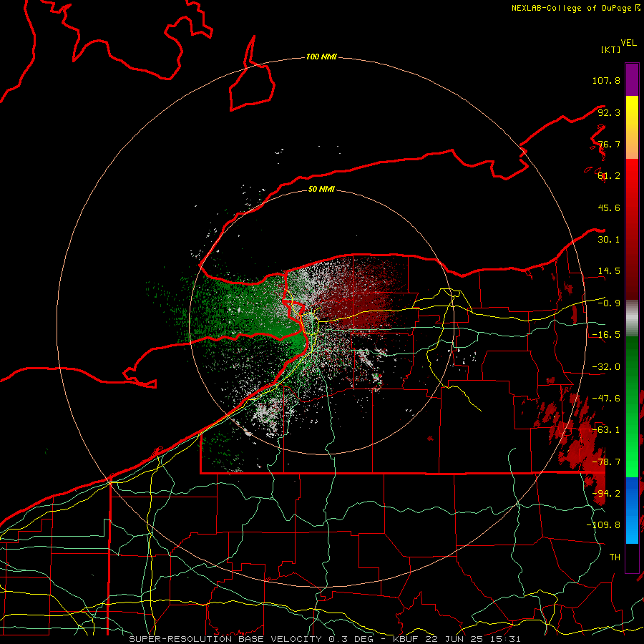
Task: Click the -47.6 velocity scale value
Action: 606,399
